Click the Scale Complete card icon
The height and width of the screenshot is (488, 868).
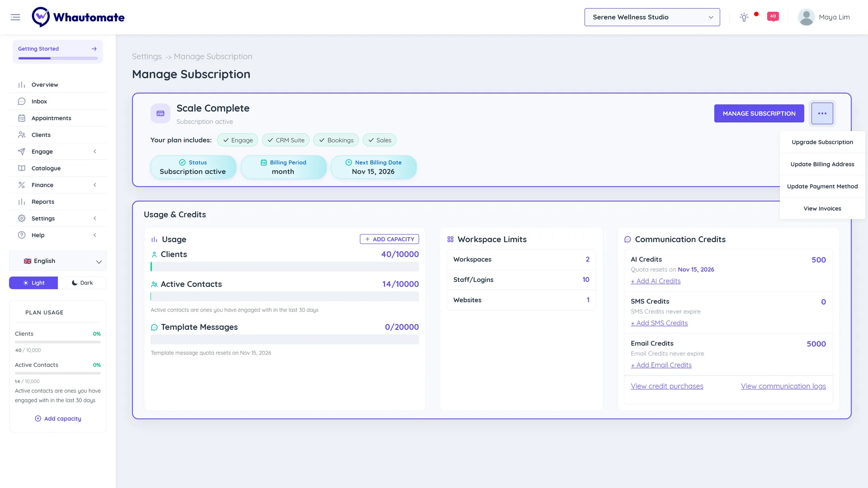[160, 113]
